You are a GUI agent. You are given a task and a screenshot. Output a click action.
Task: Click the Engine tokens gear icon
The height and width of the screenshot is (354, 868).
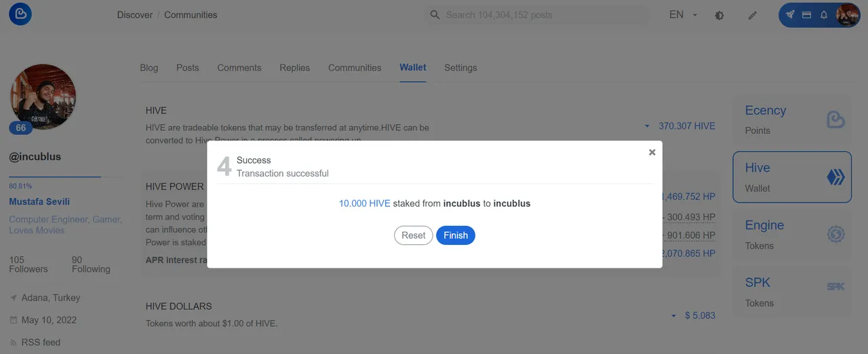point(835,235)
